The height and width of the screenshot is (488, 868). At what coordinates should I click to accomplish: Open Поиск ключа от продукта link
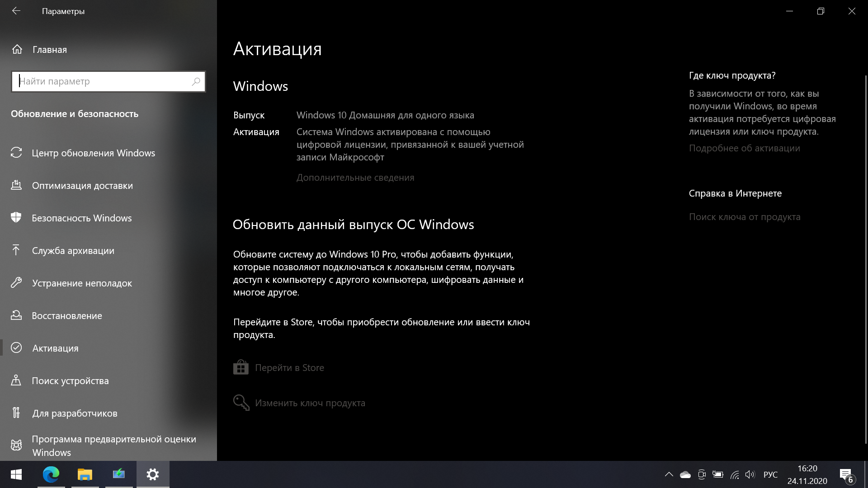click(745, 217)
